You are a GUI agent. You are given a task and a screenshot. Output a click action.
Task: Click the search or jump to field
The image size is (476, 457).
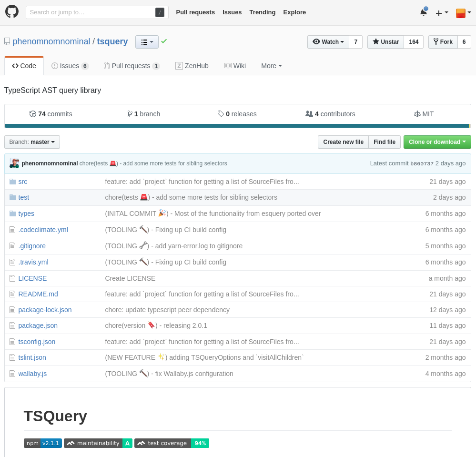point(97,12)
